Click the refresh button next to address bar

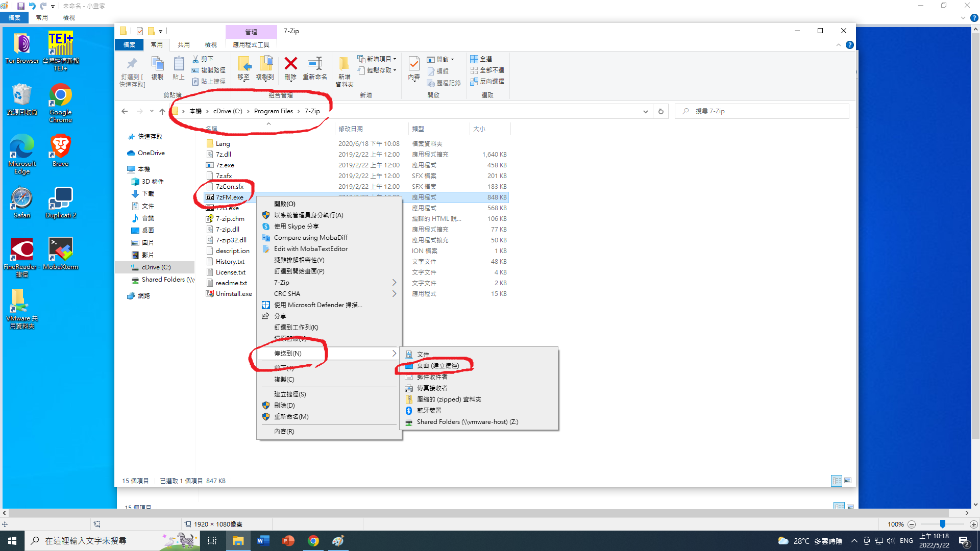661,111
